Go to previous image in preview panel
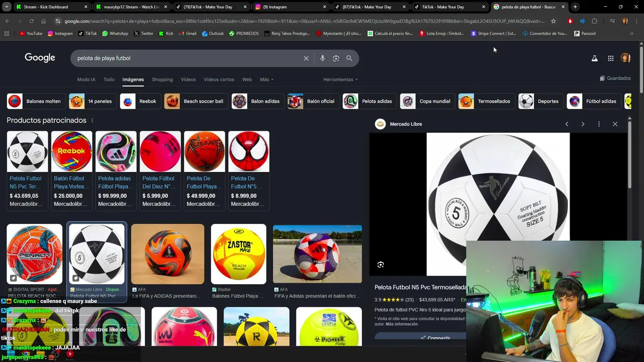This screenshot has height=362, width=644. (x=567, y=124)
